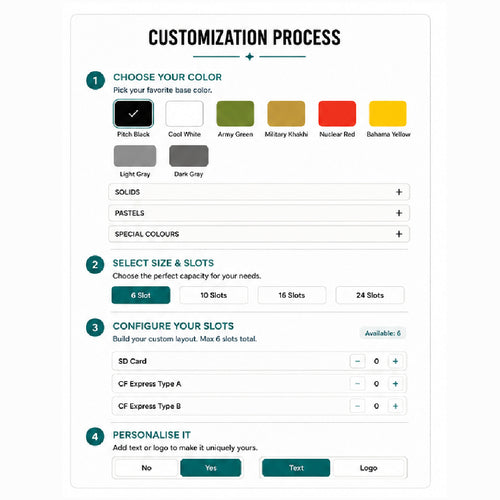The width and height of the screenshot is (500, 500).
Task: Expand the Pastels color section
Action: pyautogui.click(x=259, y=213)
